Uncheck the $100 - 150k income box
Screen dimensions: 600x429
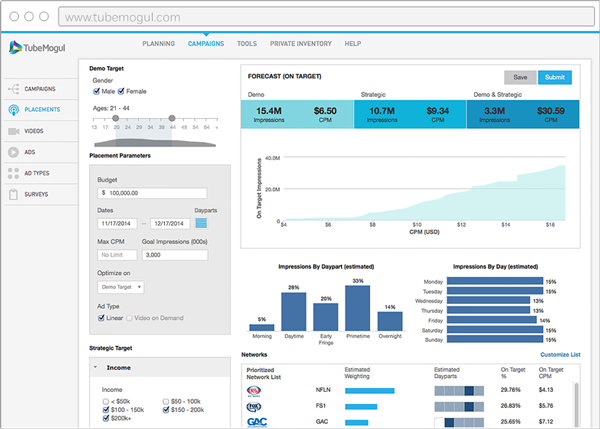[x=106, y=410]
